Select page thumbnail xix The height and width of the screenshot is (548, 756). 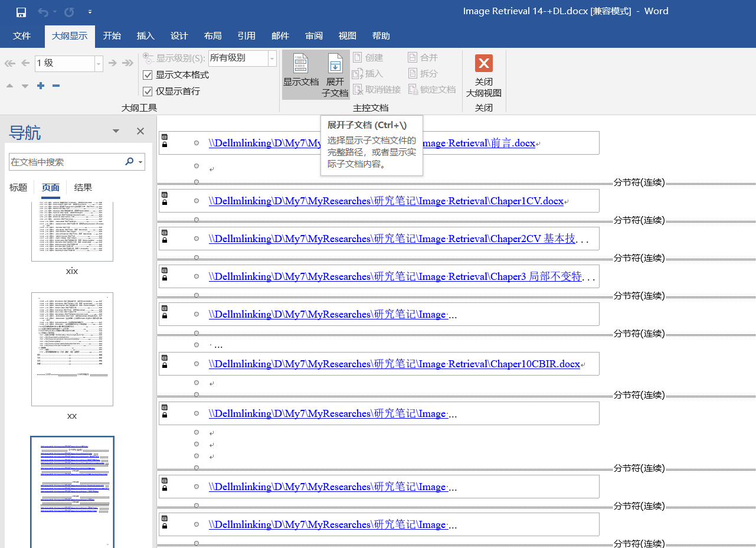(x=72, y=230)
